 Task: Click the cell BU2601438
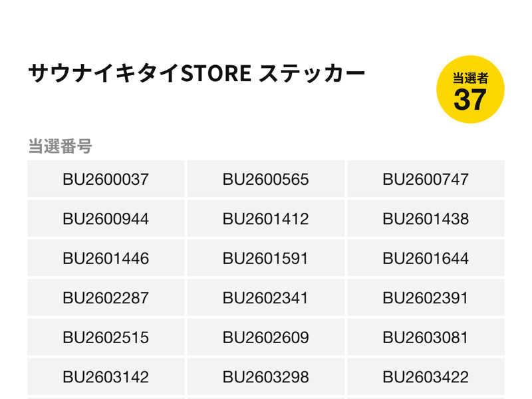tap(426, 219)
